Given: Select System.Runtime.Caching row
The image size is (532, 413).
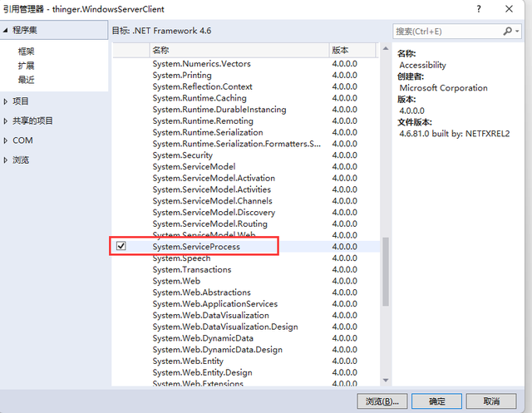Looking at the screenshot, I should click(246, 98).
